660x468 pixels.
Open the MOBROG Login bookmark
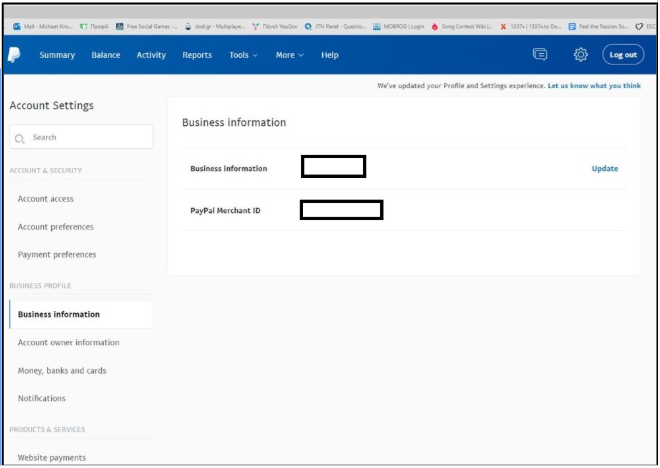pyautogui.click(x=400, y=26)
